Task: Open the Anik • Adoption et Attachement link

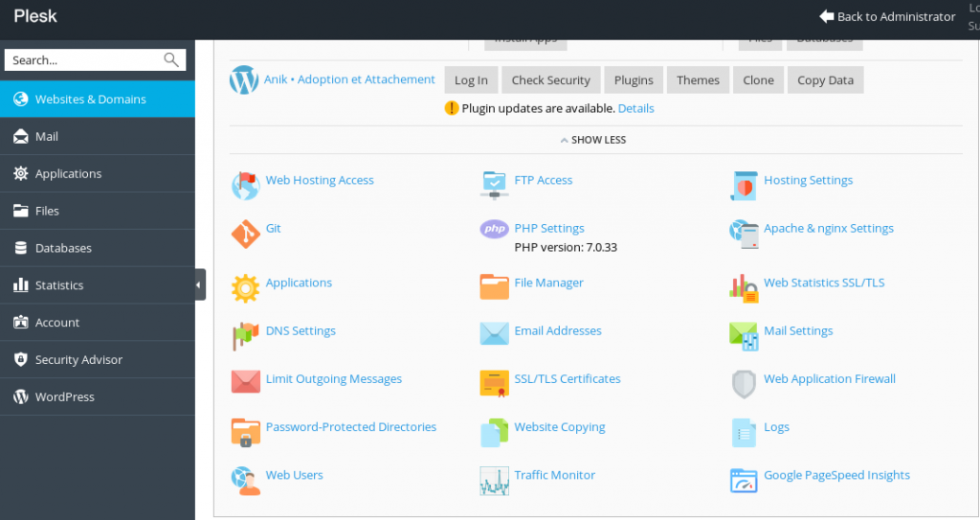Action: [349, 79]
